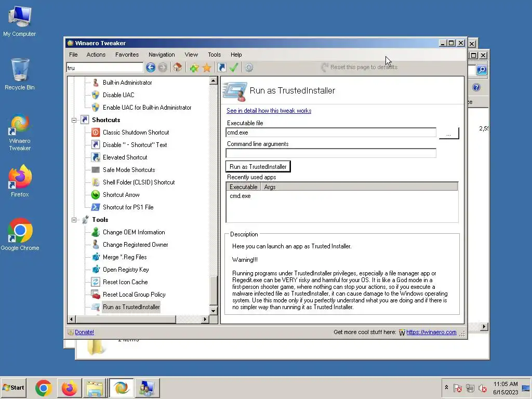Open Favorites gold star icon
The height and width of the screenshot is (399, 532).
(x=207, y=68)
